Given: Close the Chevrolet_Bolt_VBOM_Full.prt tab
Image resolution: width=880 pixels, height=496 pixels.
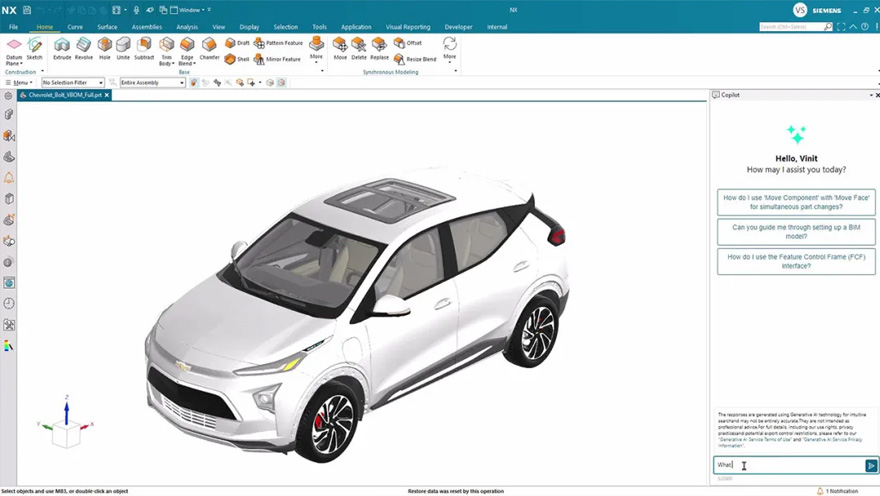Looking at the screenshot, I should 107,95.
